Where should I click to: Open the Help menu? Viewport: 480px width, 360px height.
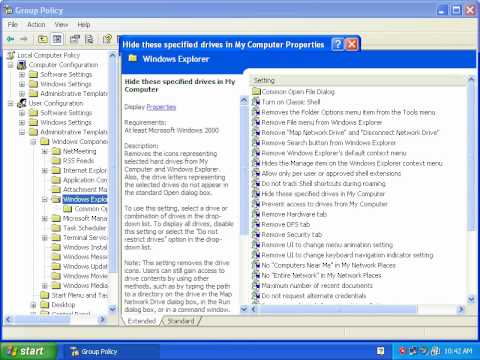coord(84,25)
